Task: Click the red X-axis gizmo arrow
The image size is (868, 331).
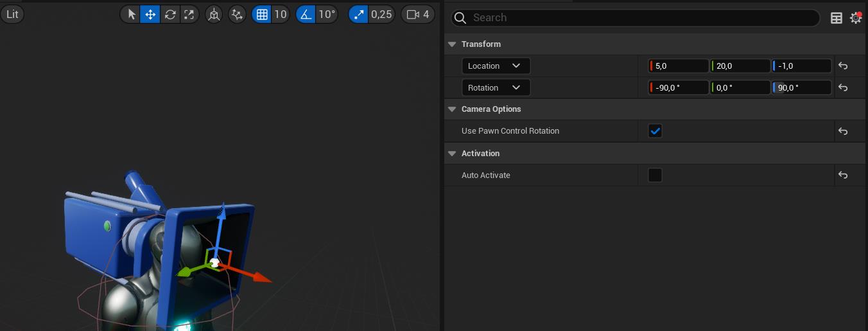Action: tap(259, 277)
